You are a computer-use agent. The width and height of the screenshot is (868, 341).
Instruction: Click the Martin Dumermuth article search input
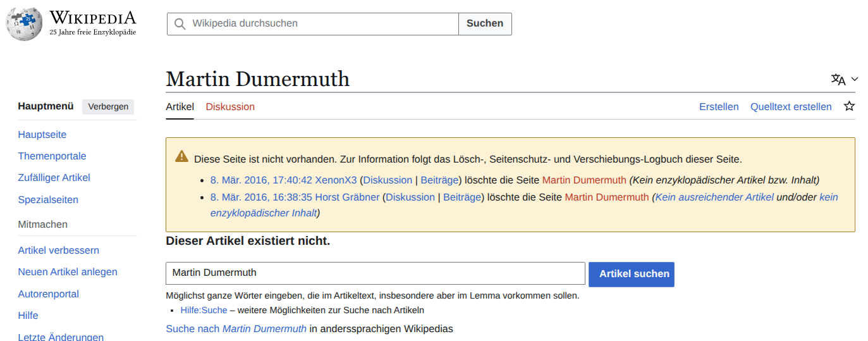[x=375, y=273]
